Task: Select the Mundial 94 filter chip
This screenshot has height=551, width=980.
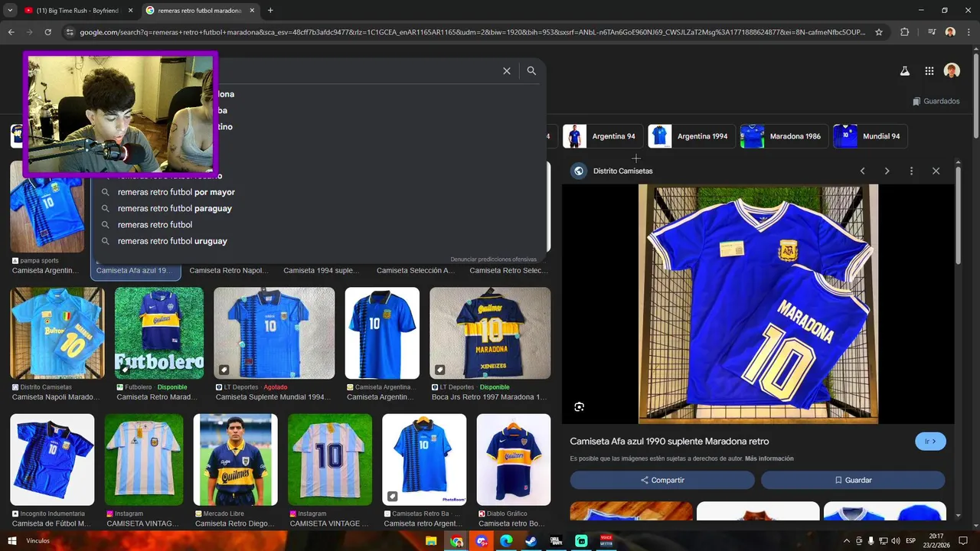Action: 869,136
